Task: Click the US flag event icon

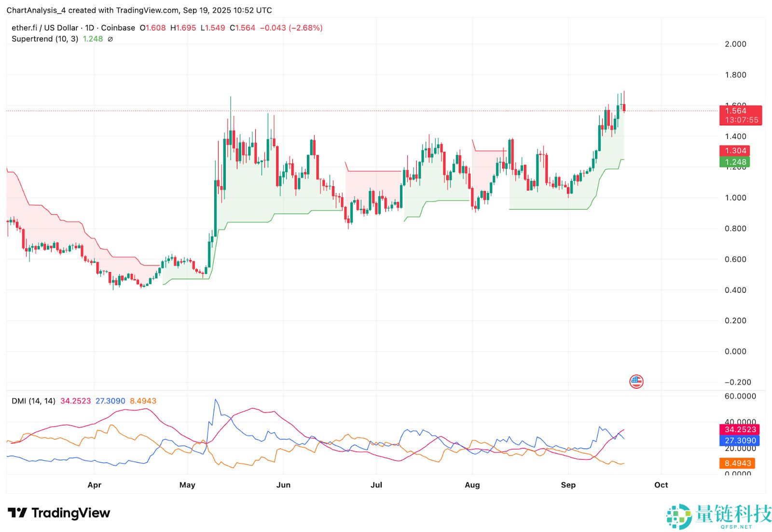Action: (636, 382)
